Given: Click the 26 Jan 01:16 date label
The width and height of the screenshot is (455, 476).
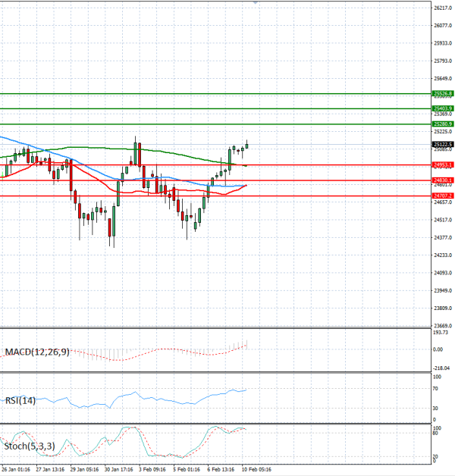Looking at the screenshot, I should tap(15, 469).
